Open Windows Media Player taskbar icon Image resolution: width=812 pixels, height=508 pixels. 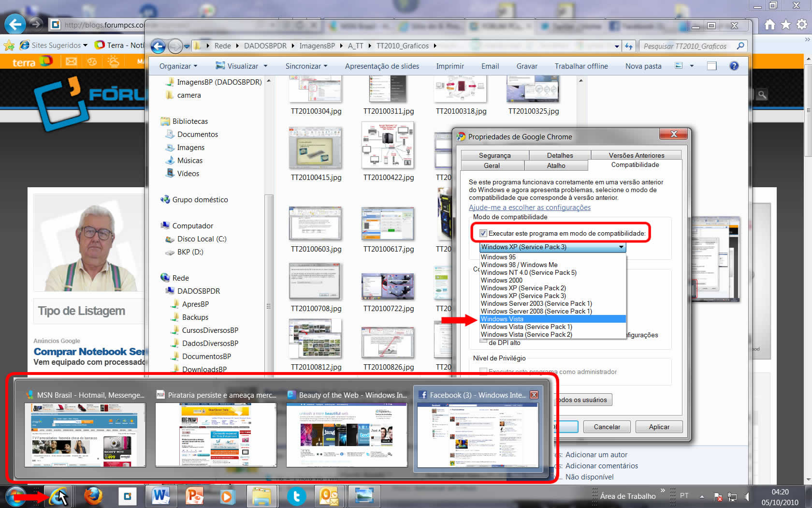pyautogui.click(x=227, y=496)
